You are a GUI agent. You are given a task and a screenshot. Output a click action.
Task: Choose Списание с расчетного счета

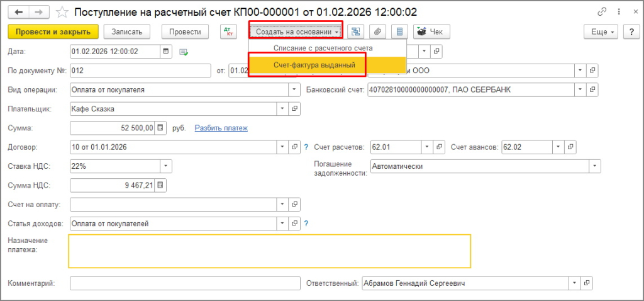[323, 48]
